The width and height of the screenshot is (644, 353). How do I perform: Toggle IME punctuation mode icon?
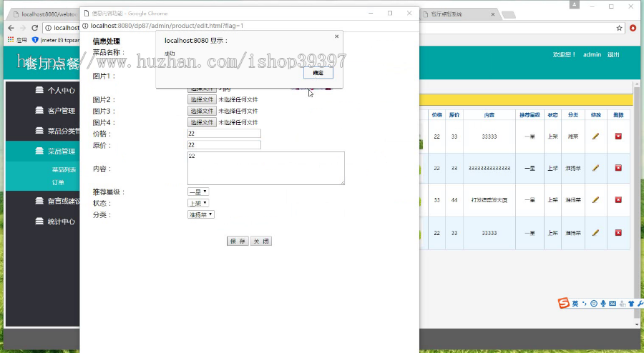point(585,304)
